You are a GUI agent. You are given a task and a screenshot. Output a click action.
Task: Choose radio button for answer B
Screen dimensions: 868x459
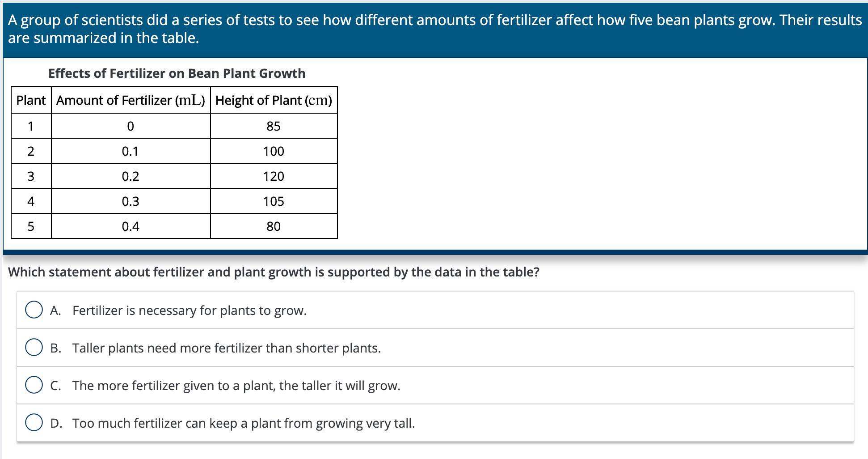coord(34,348)
